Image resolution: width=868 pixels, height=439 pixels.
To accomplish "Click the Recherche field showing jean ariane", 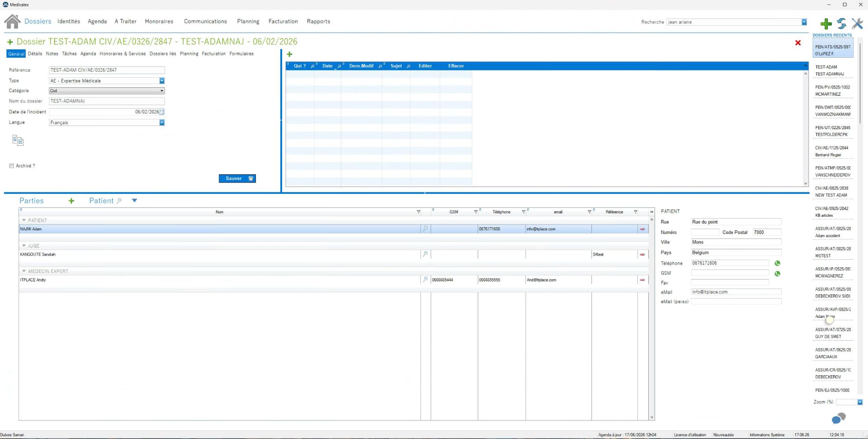I will click(733, 22).
